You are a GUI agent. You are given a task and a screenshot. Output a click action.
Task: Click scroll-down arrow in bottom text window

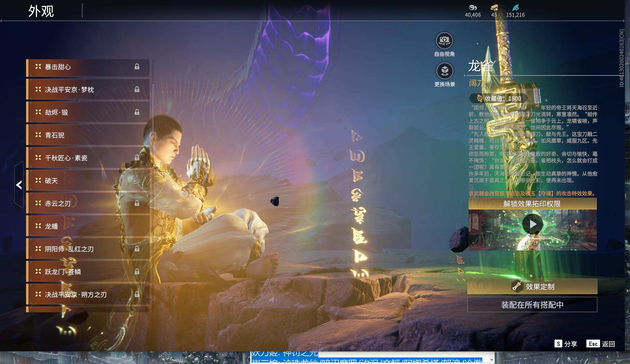(492, 360)
